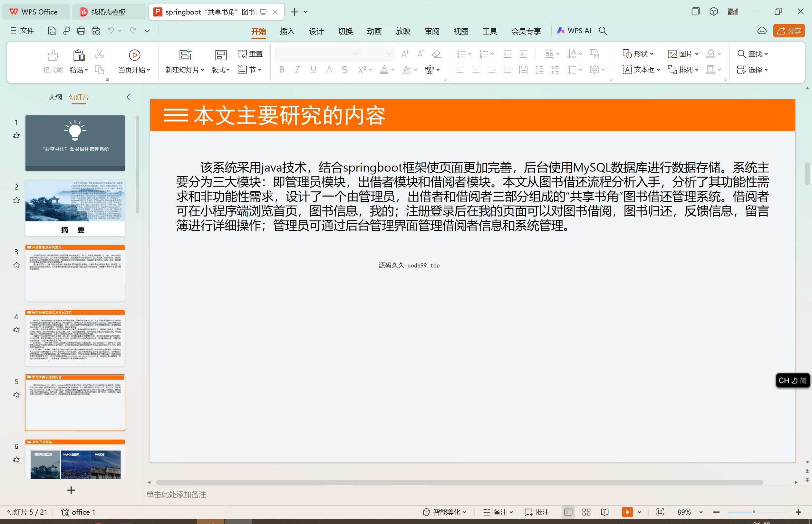
Task: Open the File (文件) menu
Action: coord(22,31)
